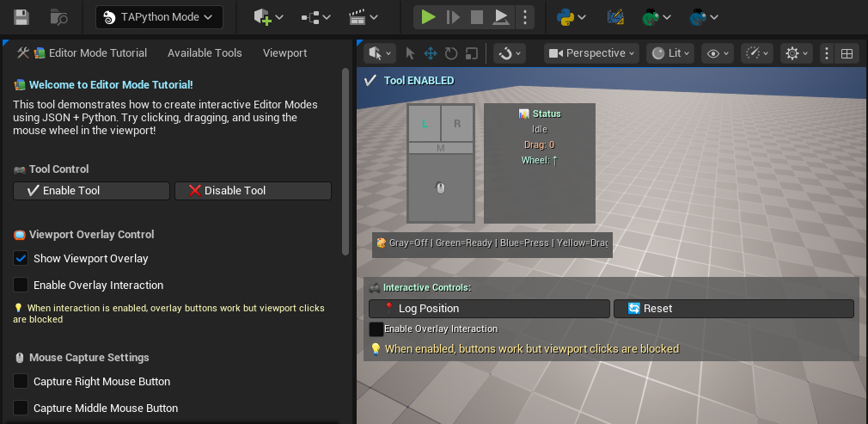Click the Eject from player icon
The image size is (868, 424).
(501, 17)
